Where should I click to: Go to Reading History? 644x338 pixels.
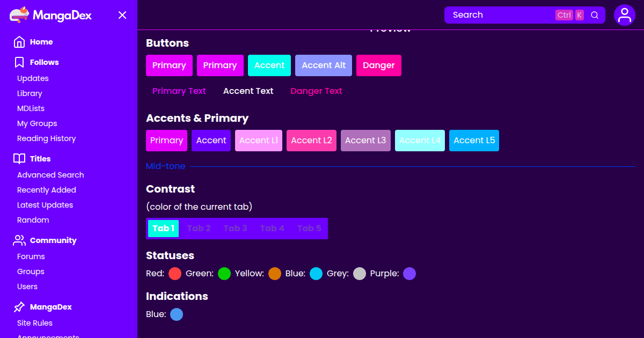tap(46, 138)
